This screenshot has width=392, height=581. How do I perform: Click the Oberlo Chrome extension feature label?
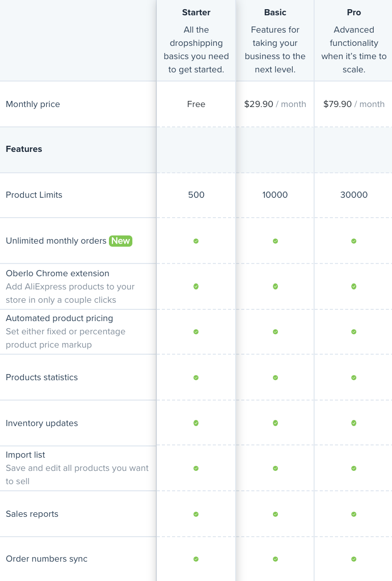58,273
